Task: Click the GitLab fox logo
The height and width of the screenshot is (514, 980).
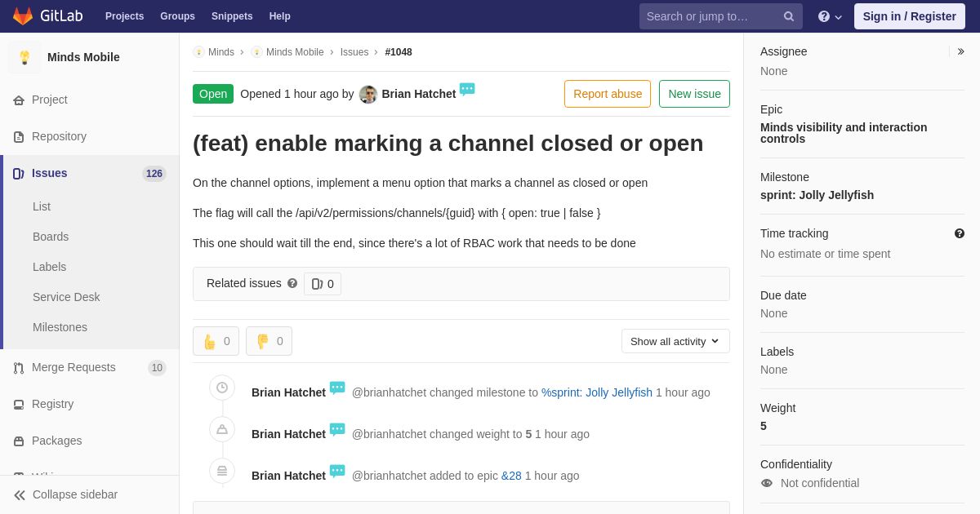Action: pyautogui.click(x=23, y=16)
